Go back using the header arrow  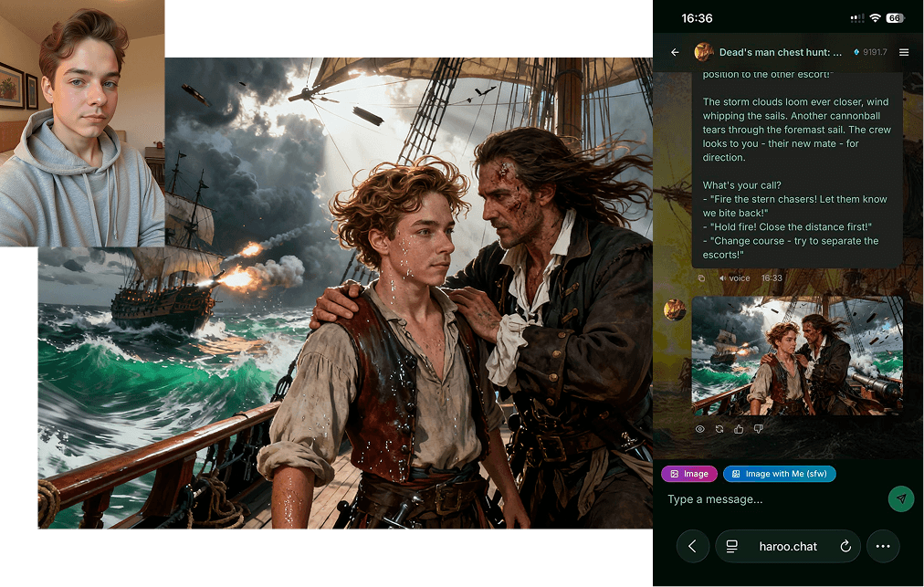[x=675, y=53]
